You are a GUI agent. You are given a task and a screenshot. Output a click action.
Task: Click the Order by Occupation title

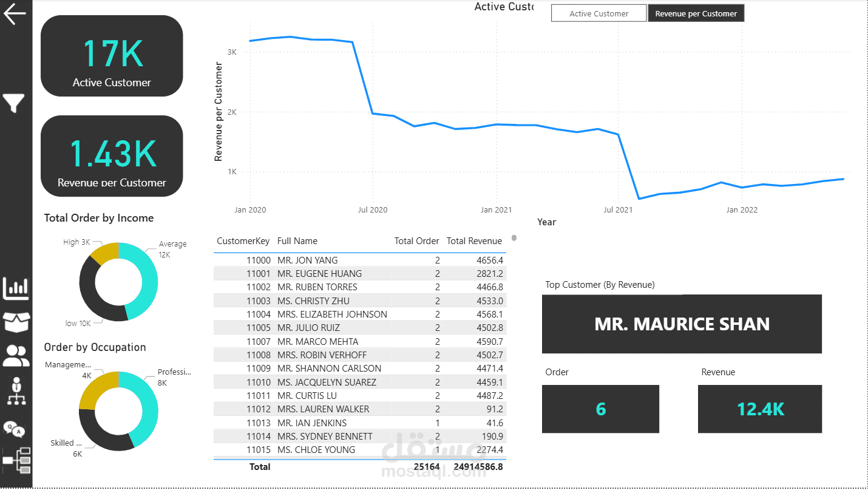[95, 347]
